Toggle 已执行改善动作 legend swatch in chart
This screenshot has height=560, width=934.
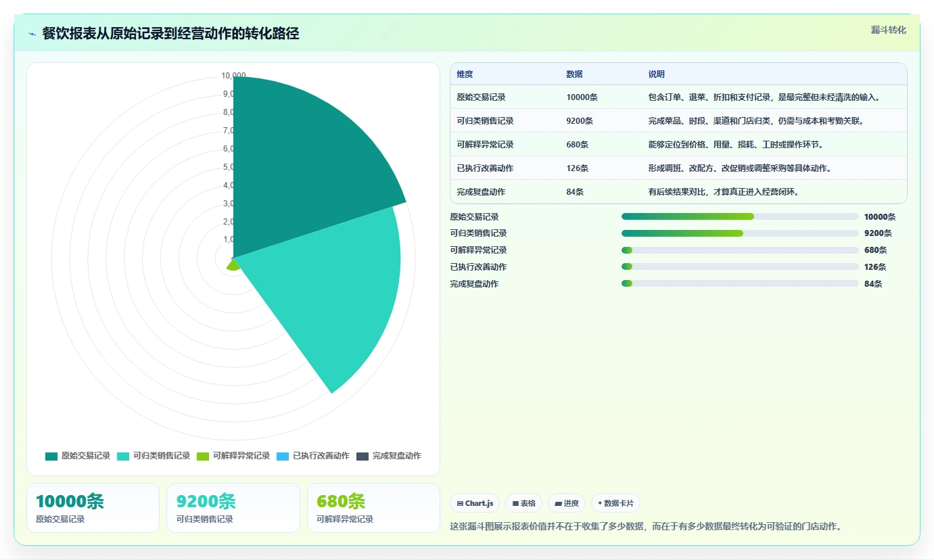point(283,456)
